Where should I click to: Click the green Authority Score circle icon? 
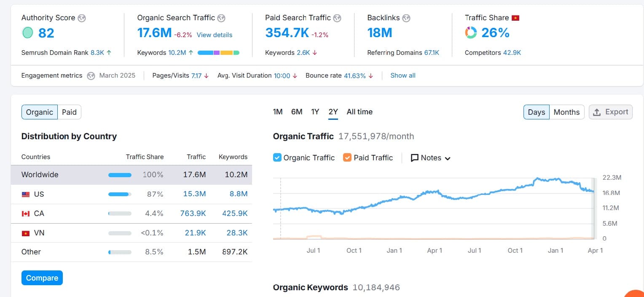point(27,32)
